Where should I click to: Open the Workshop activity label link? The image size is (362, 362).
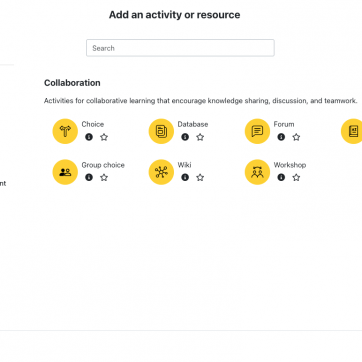290,165
